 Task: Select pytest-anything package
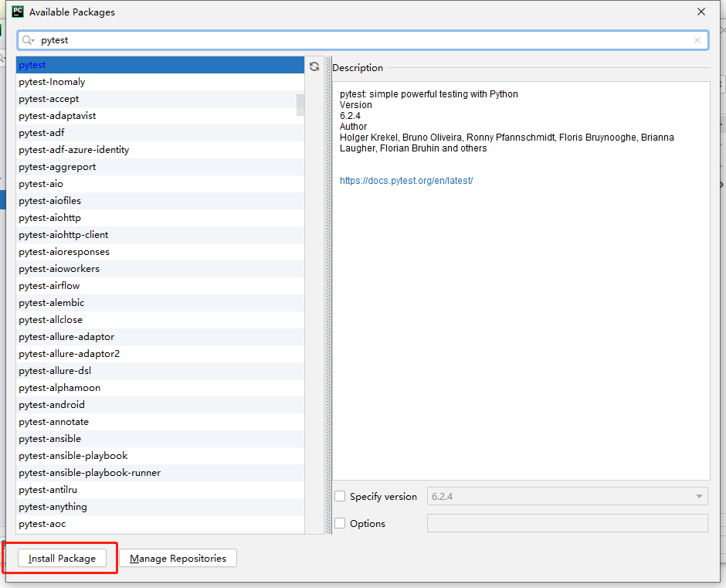point(160,506)
